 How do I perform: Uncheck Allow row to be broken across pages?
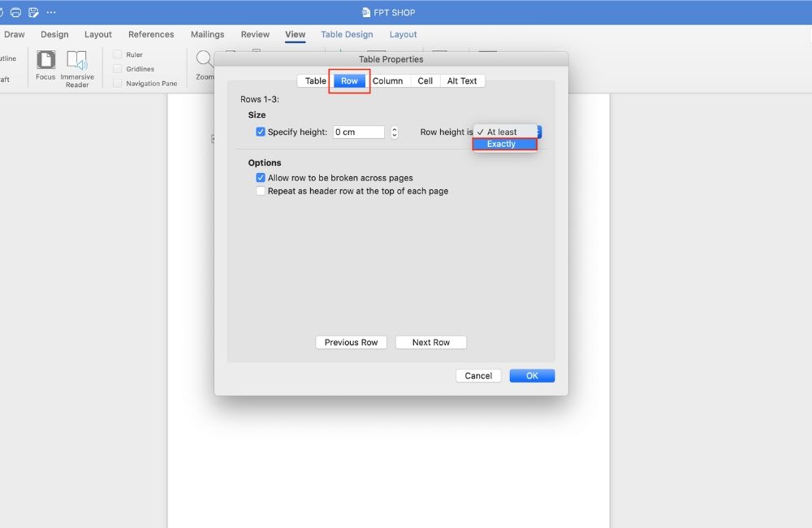click(x=261, y=178)
